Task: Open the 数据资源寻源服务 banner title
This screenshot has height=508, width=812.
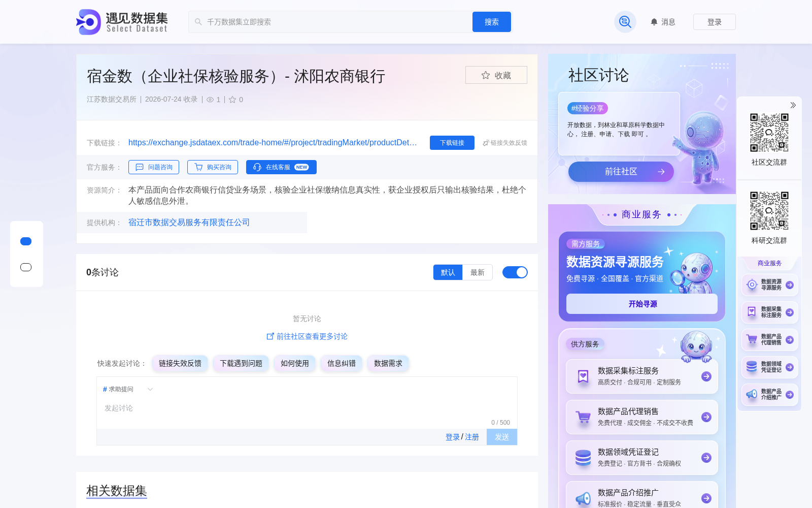Action: point(615,262)
